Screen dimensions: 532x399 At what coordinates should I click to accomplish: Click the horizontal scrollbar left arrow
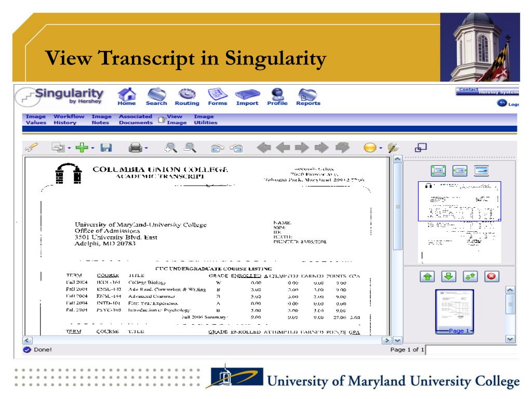[28, 340]
